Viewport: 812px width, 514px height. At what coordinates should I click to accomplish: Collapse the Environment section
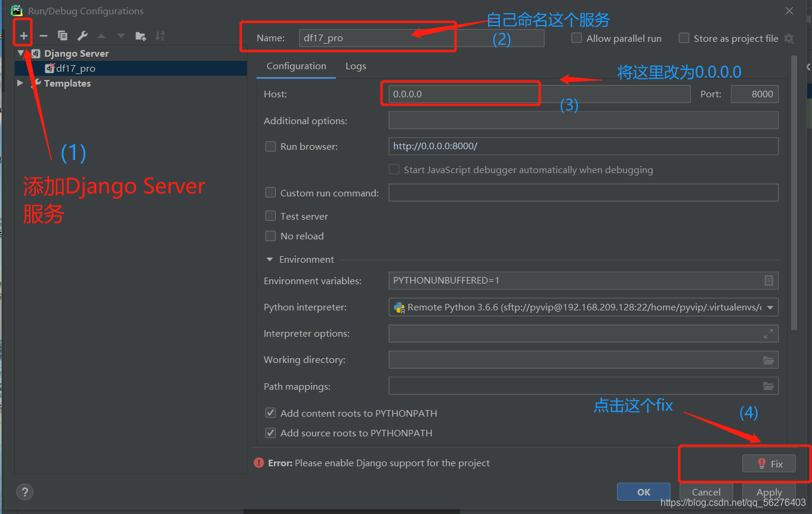tap(269, 260)
